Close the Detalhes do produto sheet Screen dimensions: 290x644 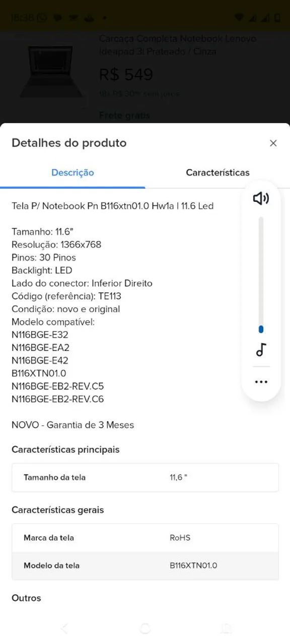pos(273,143)
